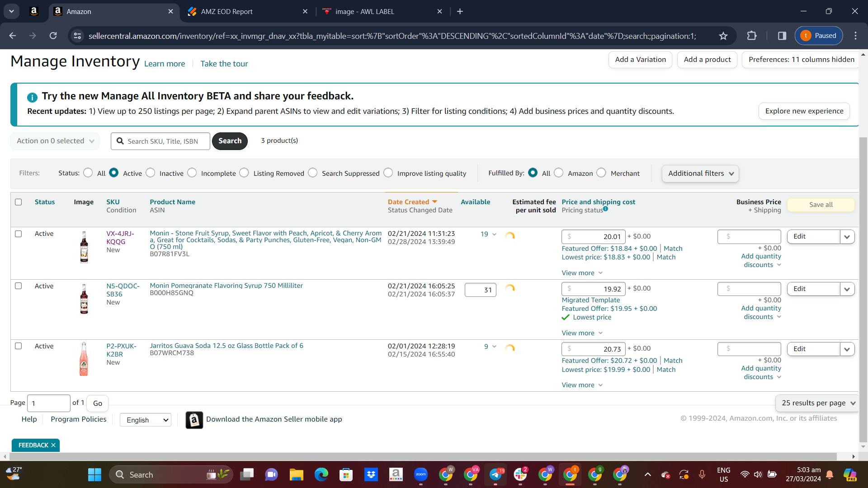Open the Windows Start menu

[x=94, y=474]
